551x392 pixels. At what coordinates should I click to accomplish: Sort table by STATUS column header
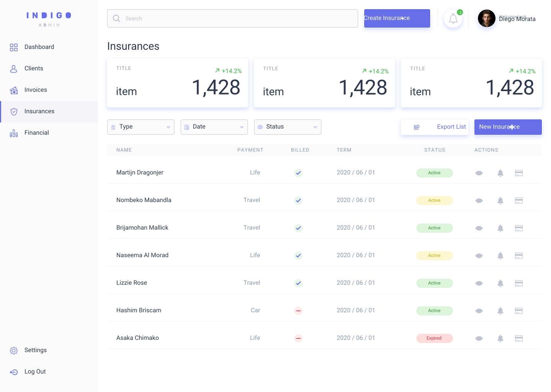pyautogui.click(x=435, y=150)
